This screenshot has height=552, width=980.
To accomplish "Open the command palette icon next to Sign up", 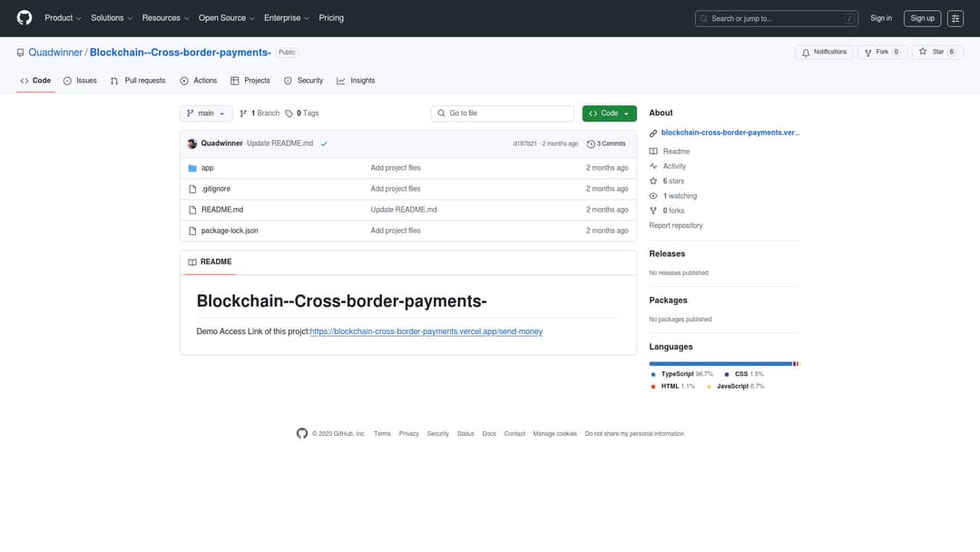I will coord(955,17).
